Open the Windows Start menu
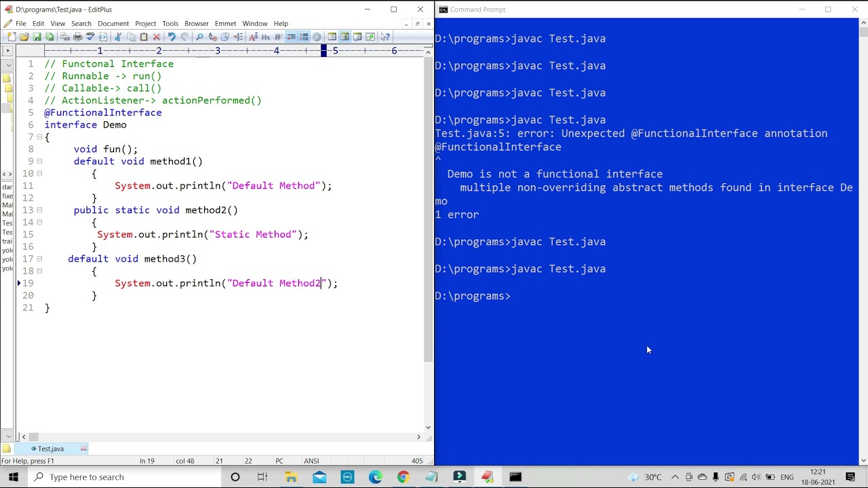Screen dimensions: 868x488 [x=14, y=477]
